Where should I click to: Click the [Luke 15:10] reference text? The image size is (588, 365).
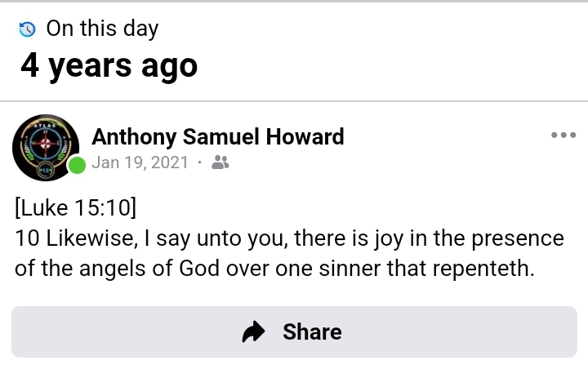click(x=75, y=207)
